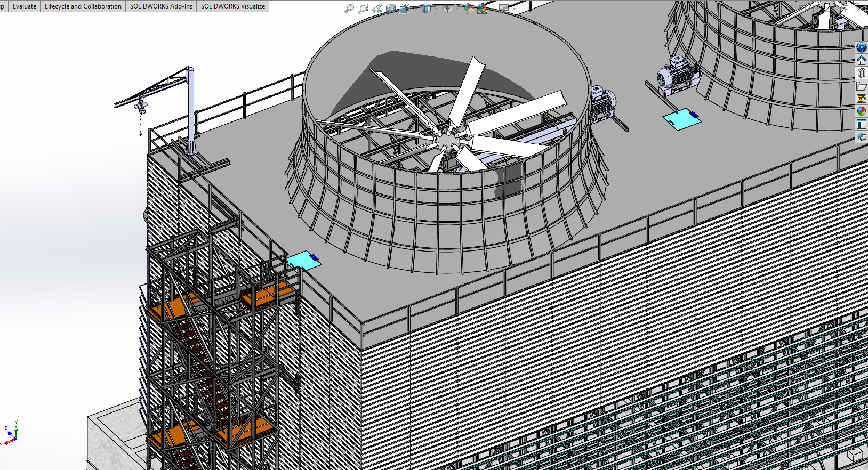Open the SOLIDWORKS Forum task pane tab

click(x=862, y=137)
